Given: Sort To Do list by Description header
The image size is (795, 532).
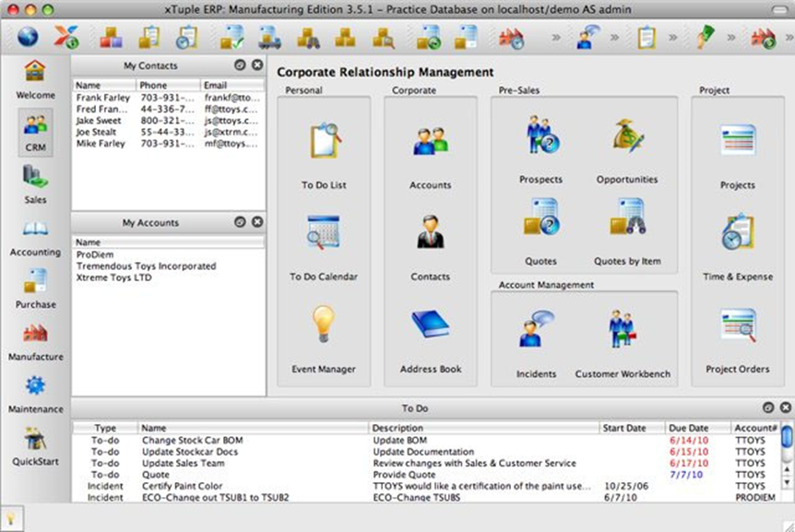Looking at the screenshot, I should coord(484,428).
